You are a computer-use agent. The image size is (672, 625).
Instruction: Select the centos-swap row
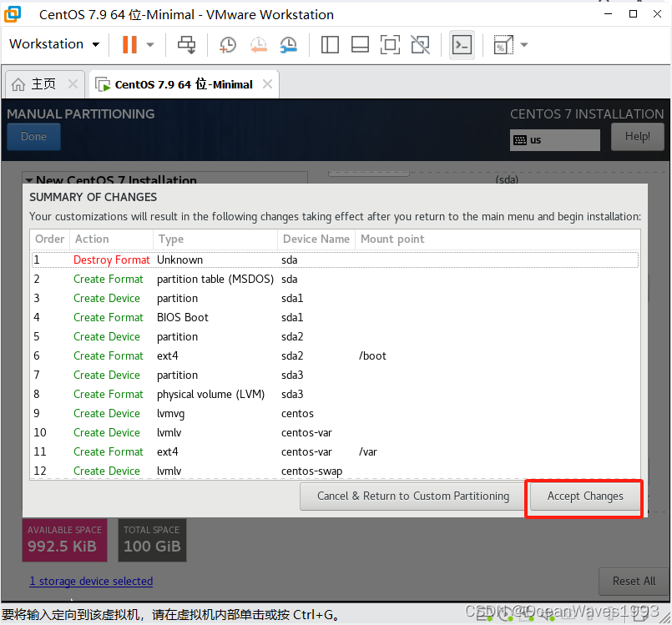click(335, 471)
